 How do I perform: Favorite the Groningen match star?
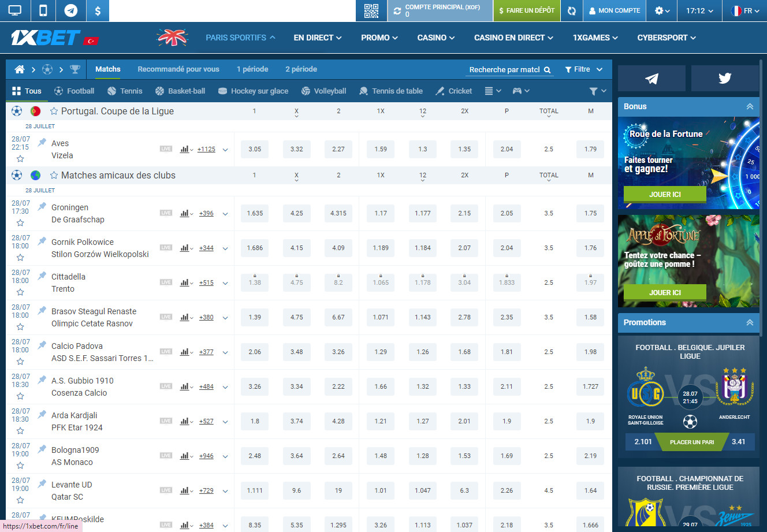tap(20, 223)
